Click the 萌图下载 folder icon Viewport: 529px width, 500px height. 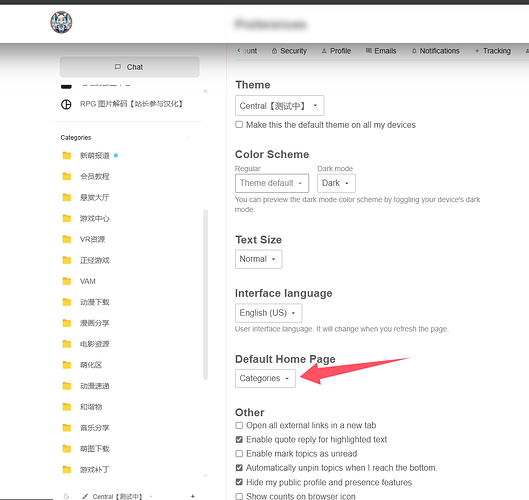67,449
